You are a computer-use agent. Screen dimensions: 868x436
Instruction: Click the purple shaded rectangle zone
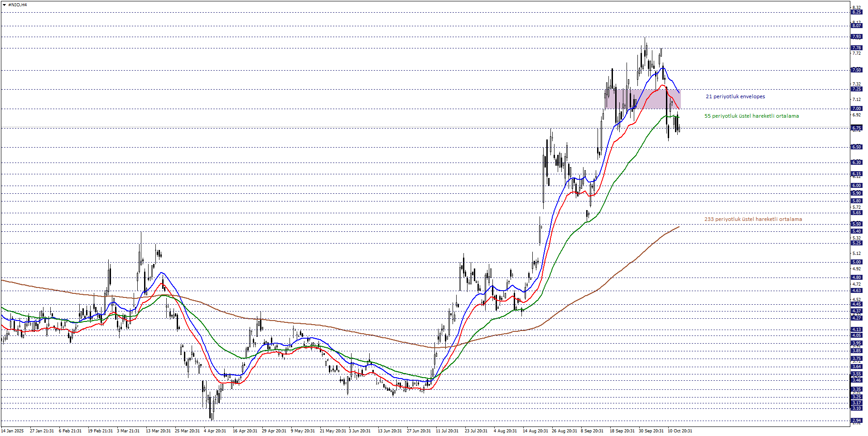642,99
